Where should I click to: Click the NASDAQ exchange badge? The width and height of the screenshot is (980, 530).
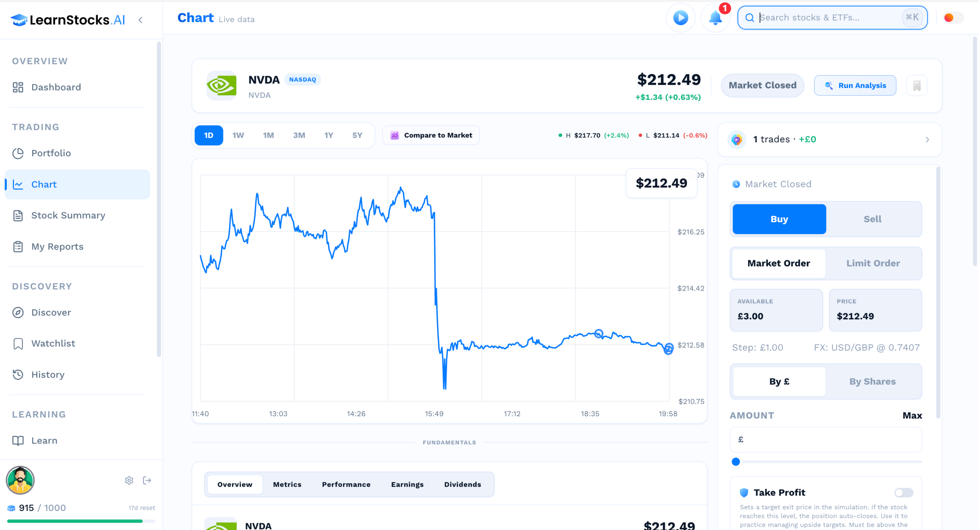tap(302, 80)
